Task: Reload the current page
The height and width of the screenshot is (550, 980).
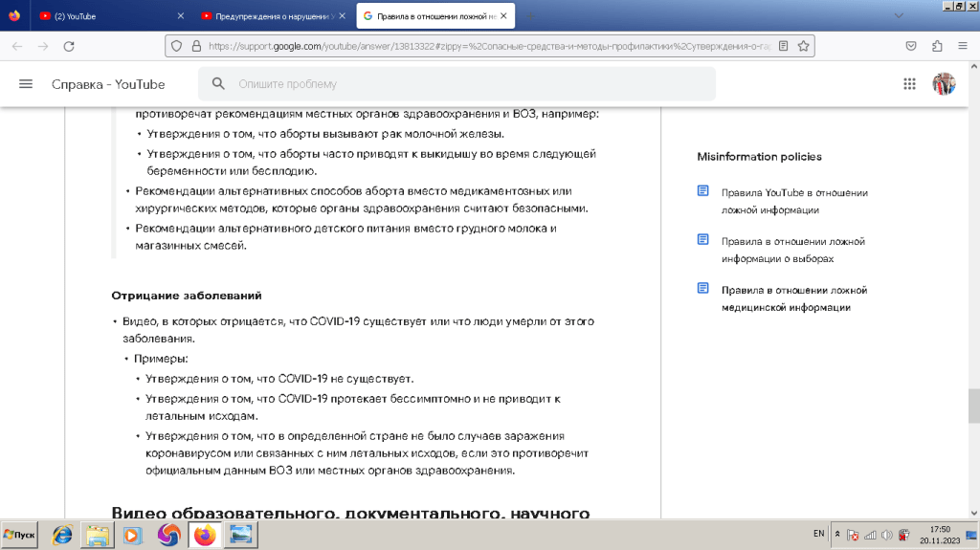Action: [x=68, y=46]
